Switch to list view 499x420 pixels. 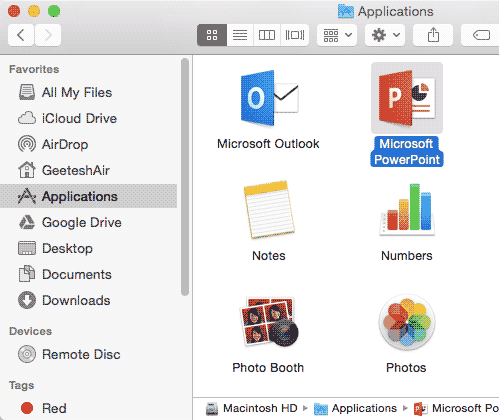point(240,35)
